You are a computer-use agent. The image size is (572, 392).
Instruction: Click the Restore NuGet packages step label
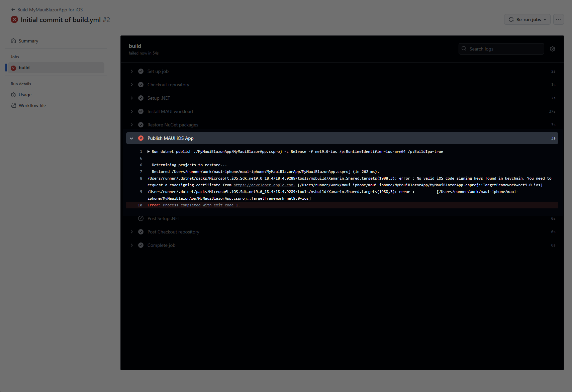[x=173, y=125]
